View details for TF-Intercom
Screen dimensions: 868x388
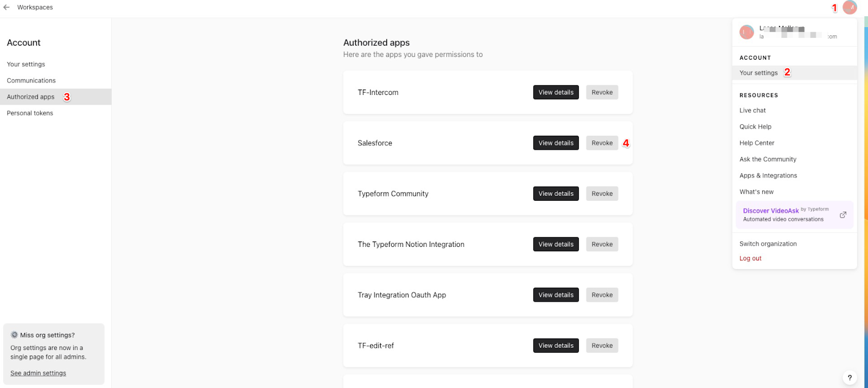pyautogui.click(x=556, y=92)
